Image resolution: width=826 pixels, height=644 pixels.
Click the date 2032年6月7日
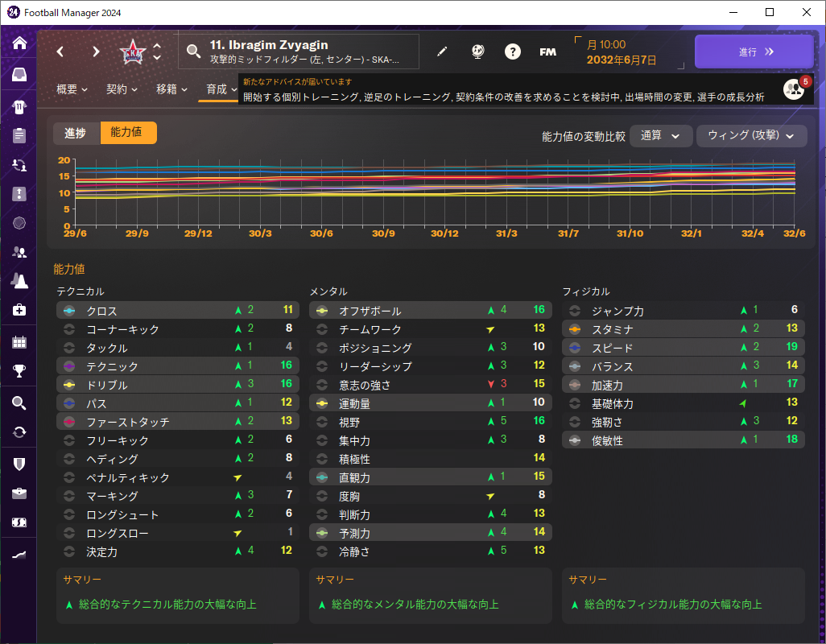tap(622, 60)
